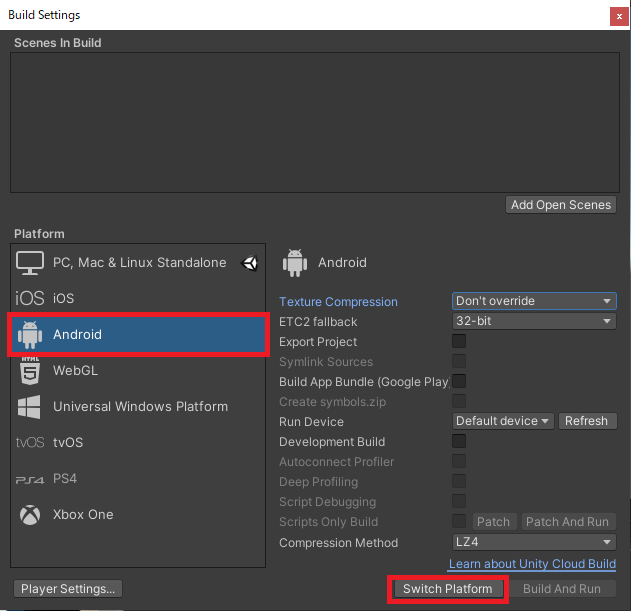The image size is (631, 611).
Task: Select the Universal Windows Platform label
Action: click(140, 407)
